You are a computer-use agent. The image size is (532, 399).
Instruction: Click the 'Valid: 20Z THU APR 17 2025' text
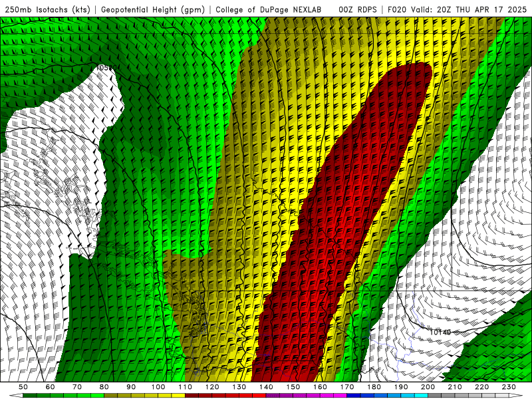[x=469, y=9]
